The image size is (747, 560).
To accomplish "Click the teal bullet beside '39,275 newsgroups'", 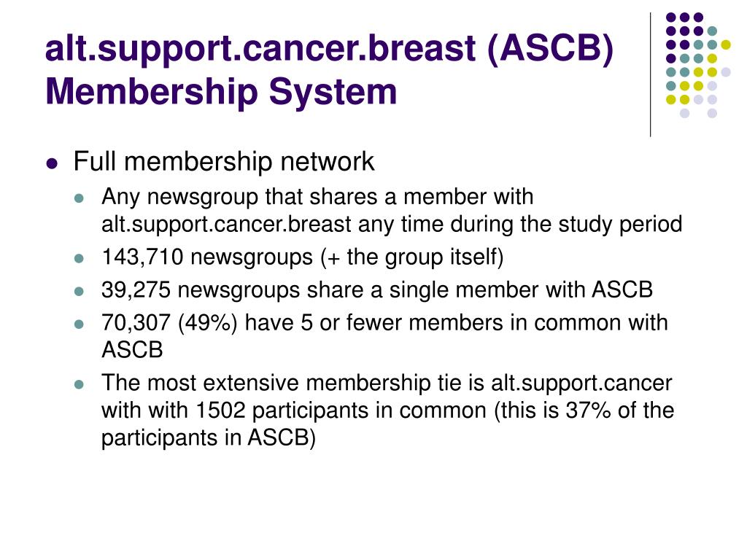I will coord(79,292).
